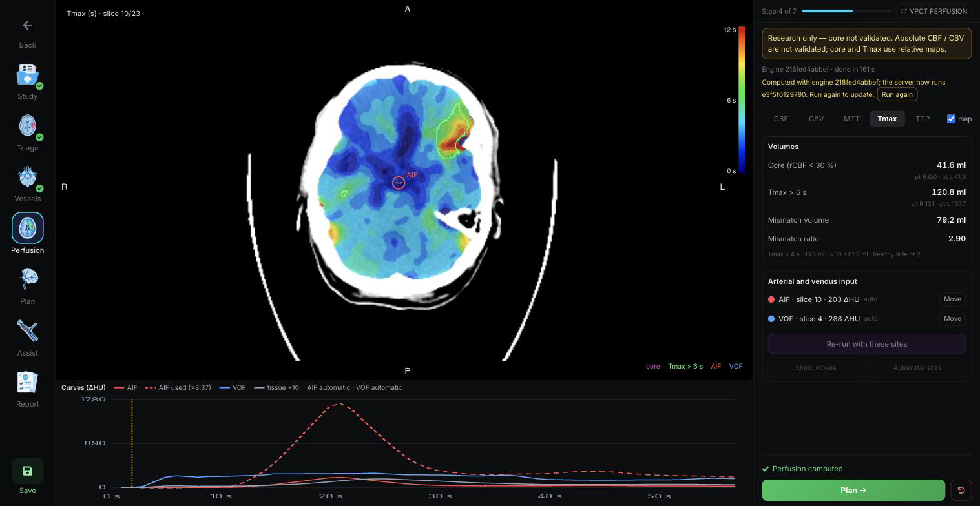Open the Study step icon
Image resolution: width=980 pixels, height=506 pixels.
(x=27, y=74)
